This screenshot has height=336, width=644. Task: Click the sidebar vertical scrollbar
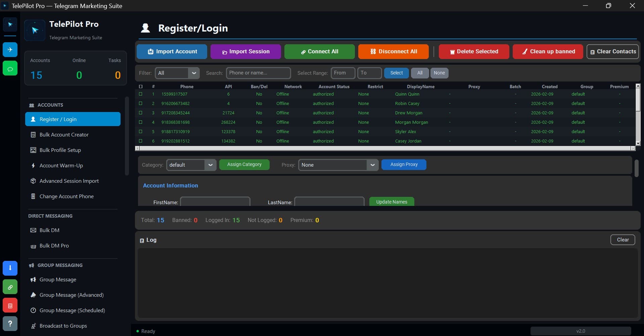coord(127,136)
